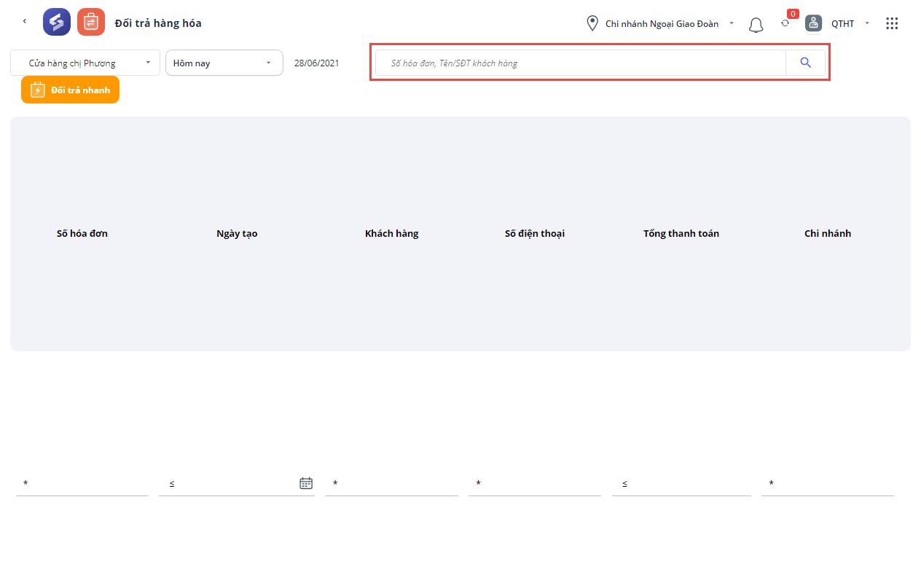Viewport: 921px width, 588px height.
Task: Click the invoice number or customer search field
Action: (x=581, y=63)
